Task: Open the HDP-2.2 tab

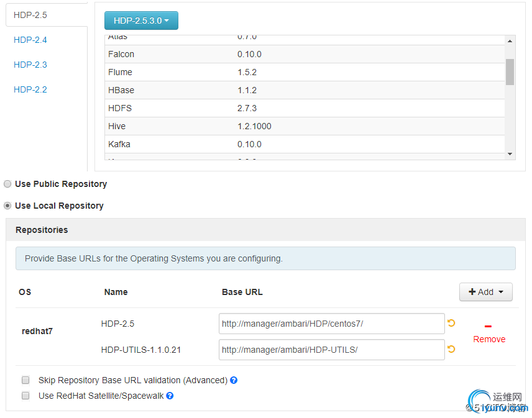Action: click(x=30, y=89)
